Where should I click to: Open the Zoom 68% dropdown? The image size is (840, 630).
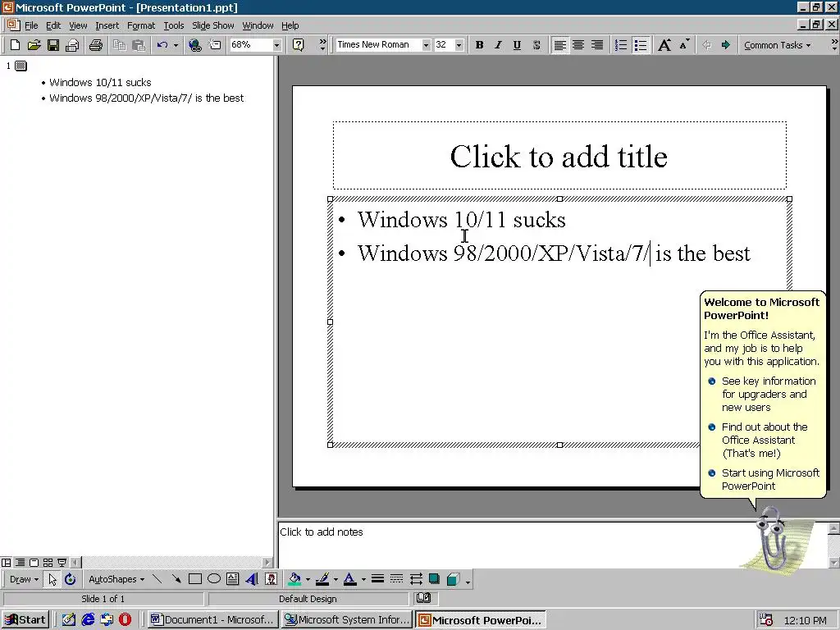tap(277, 45)
